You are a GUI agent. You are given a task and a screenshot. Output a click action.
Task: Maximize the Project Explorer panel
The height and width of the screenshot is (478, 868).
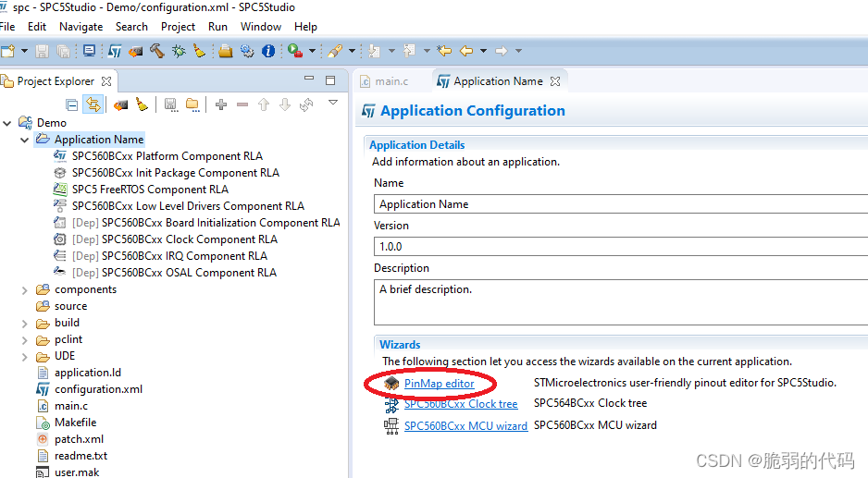pos(330,80)
